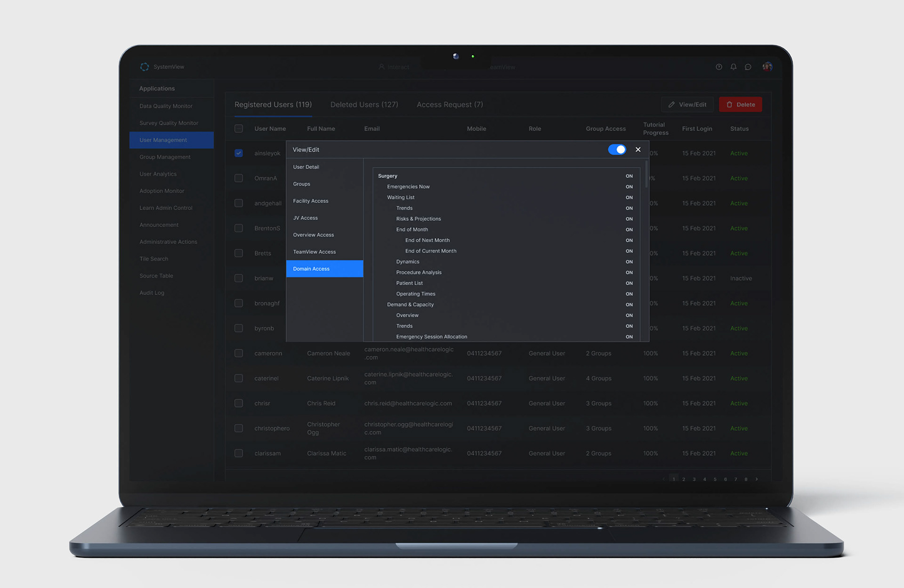904x588 pixels.
Task: Open TeamView Access section in dialog
Action: pyautogui.click(x=314, y=252)
